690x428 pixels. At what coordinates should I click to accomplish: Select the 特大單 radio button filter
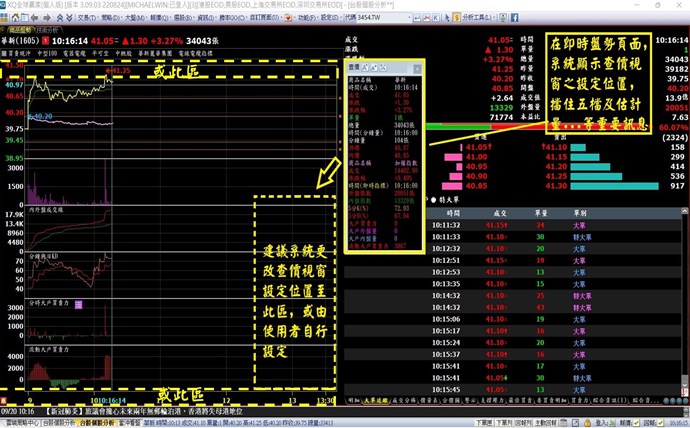pyautogui.click(x=431, y=200)
